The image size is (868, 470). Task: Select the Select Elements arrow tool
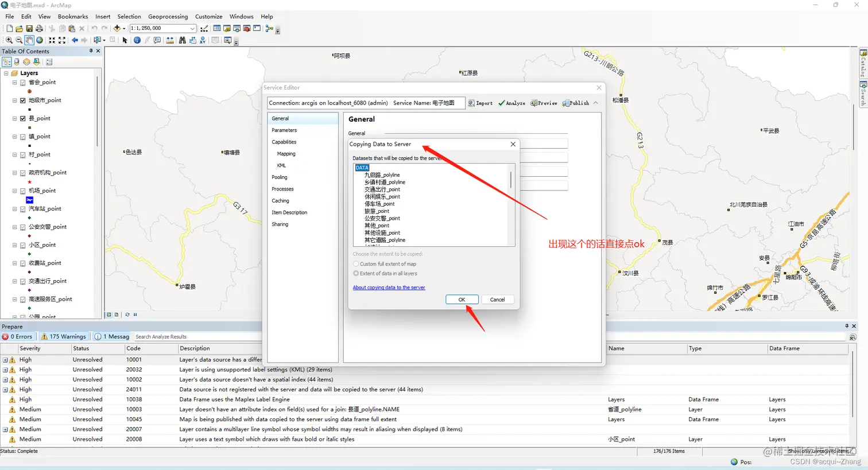coord(125,40)
